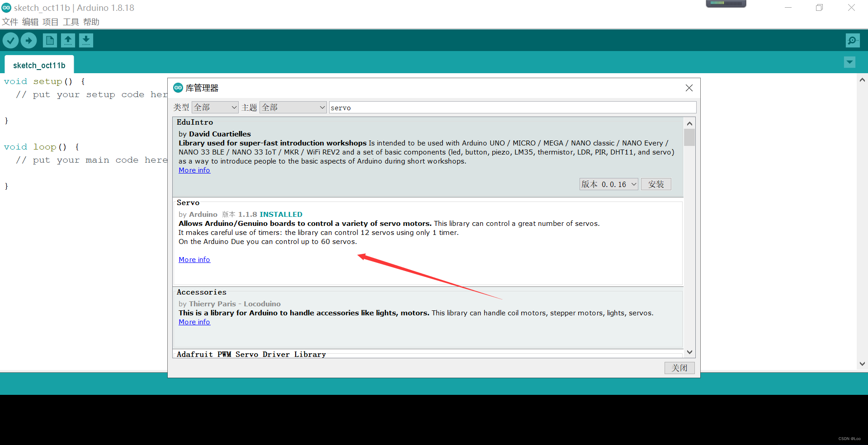The image size is (868, 445).
Task: Open the 工具 menu
Action: coord(71,22)
